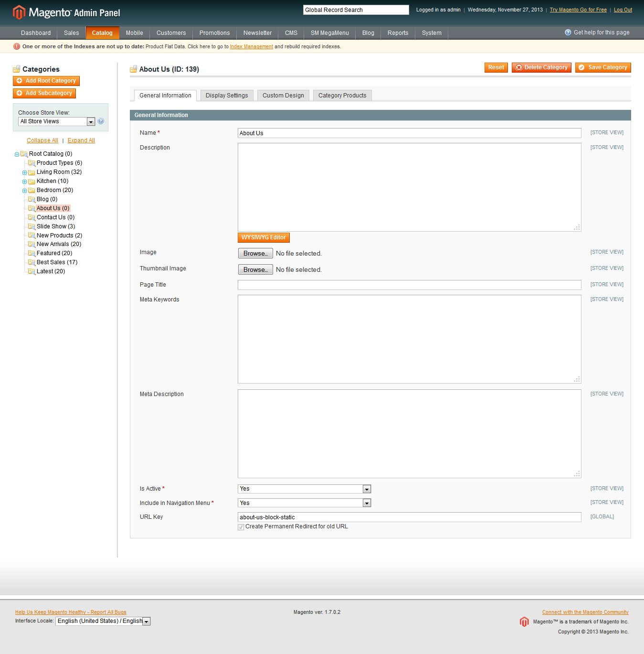Click the Living Room folder icon
The height and width of the screenshot is (654, 644).
[x=32, y=172]
